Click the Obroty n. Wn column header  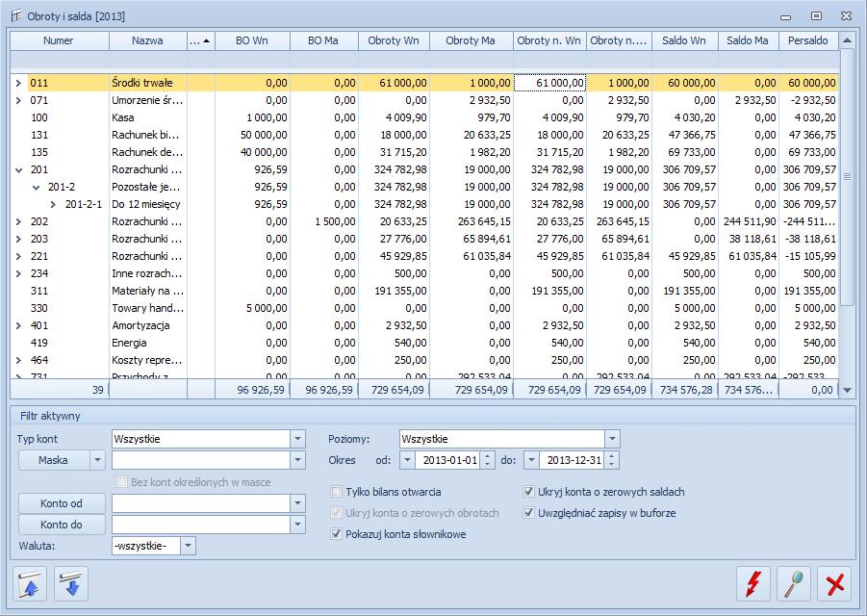tap(549, 40)
